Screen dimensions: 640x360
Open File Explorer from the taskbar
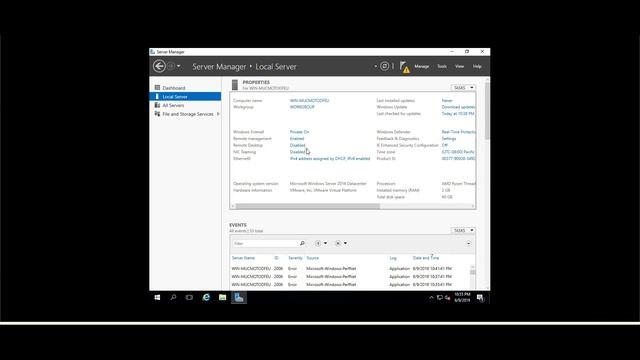[x=222, y=298]
